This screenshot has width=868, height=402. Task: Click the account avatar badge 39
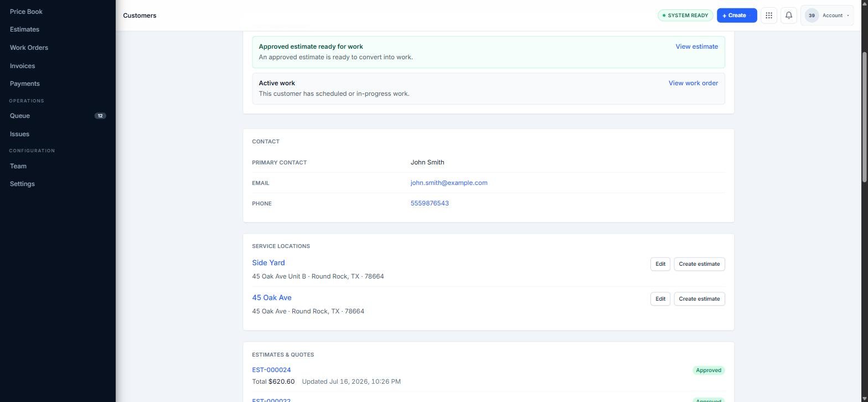pos(812,16)
